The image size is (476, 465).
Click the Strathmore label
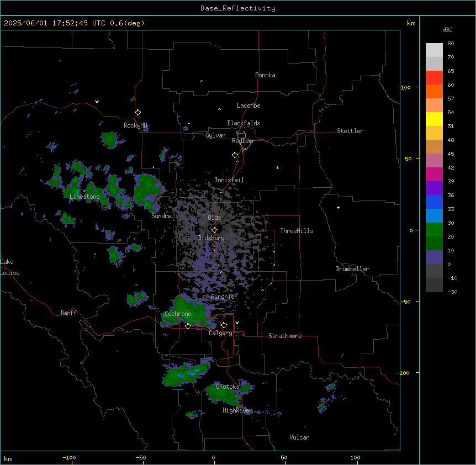point(285,336)
